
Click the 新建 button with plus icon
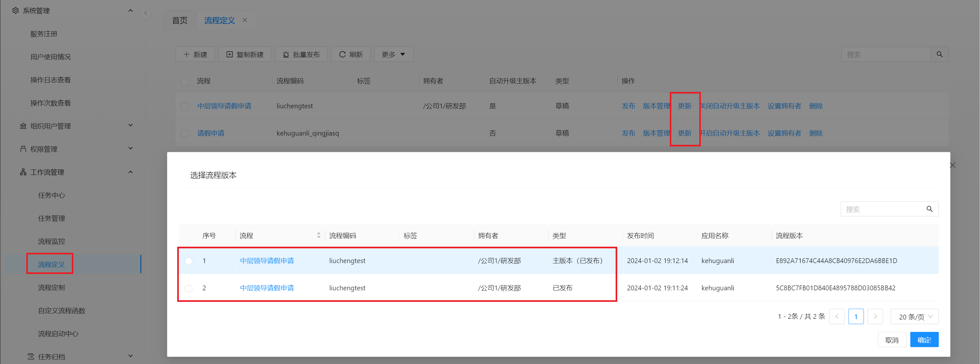(195, 54)
